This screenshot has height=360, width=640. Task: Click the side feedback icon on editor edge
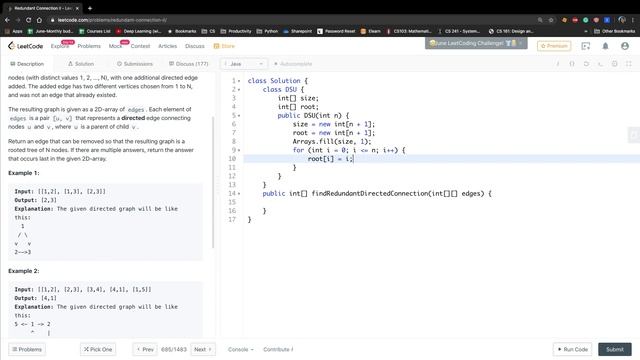coord(634,135)
